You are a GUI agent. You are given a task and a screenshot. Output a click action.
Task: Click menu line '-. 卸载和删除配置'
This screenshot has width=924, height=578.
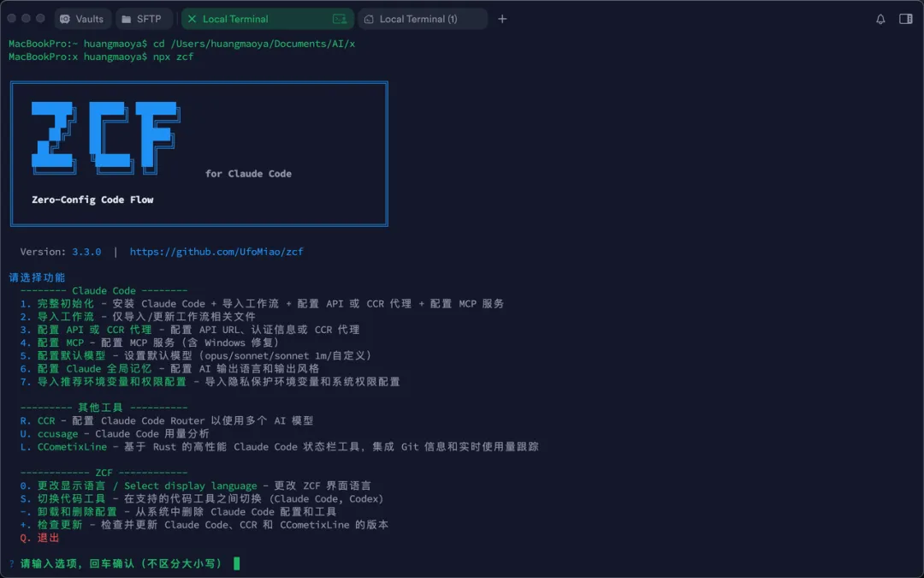pos(178,512)
